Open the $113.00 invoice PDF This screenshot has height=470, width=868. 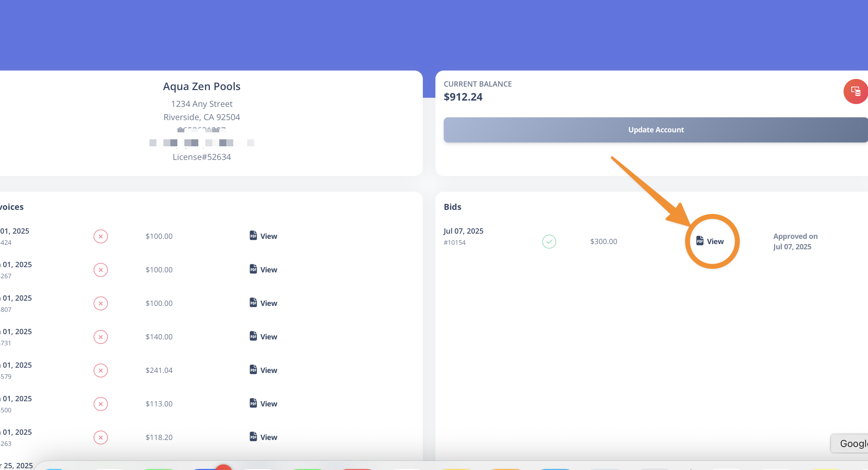(x=264, y=404)
